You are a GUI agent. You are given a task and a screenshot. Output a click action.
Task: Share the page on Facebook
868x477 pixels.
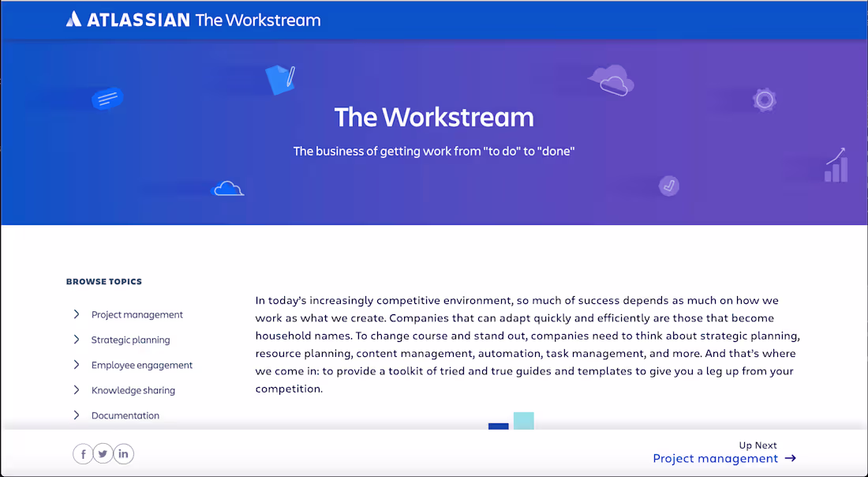(83, 453)
